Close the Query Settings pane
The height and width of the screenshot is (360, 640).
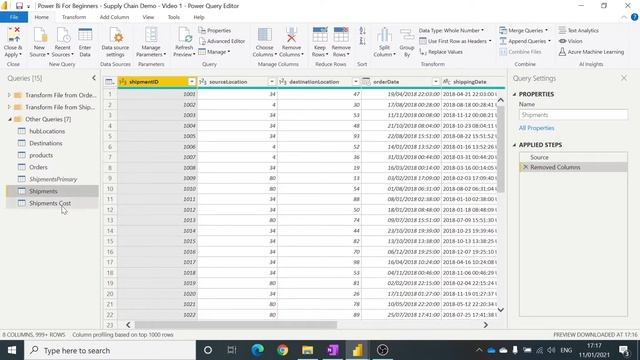(624, 78)
